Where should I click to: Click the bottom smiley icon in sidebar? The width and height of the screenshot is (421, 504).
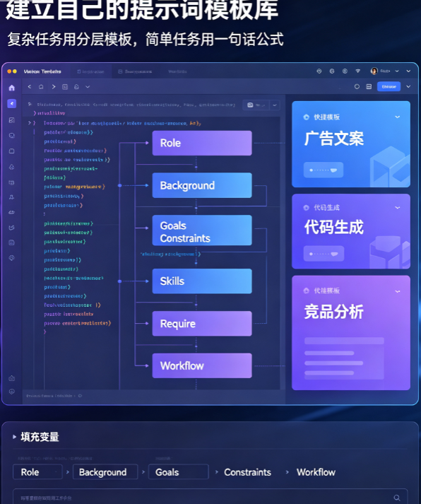(x=12, y=392)
